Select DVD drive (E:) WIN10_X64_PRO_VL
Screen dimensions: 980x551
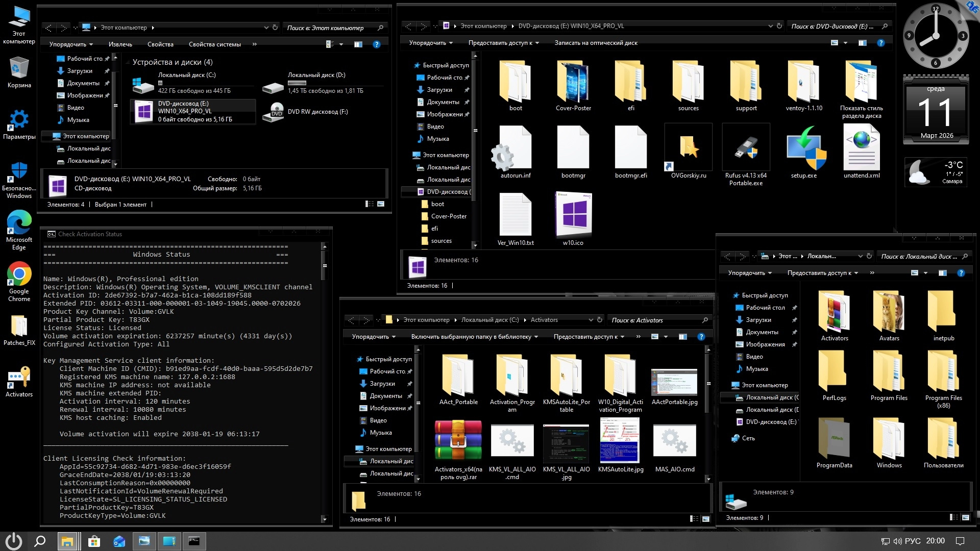(193, 111)
